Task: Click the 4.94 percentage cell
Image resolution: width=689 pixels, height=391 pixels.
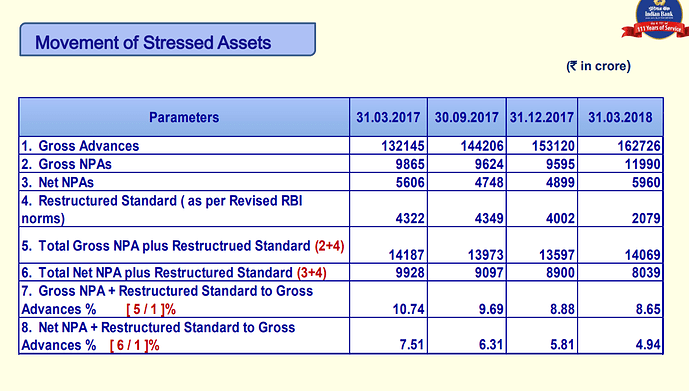Action: [x=648, y=345]
